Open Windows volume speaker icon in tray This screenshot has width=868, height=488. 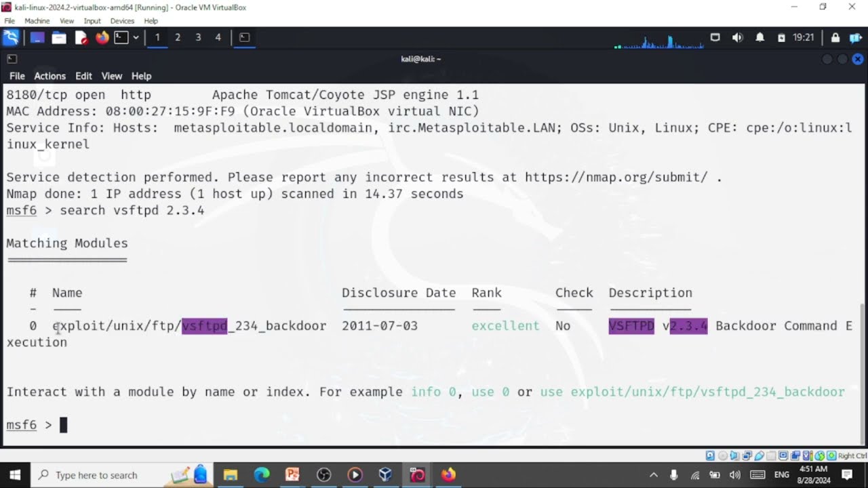pyautogui.click(x=735, y=475)
